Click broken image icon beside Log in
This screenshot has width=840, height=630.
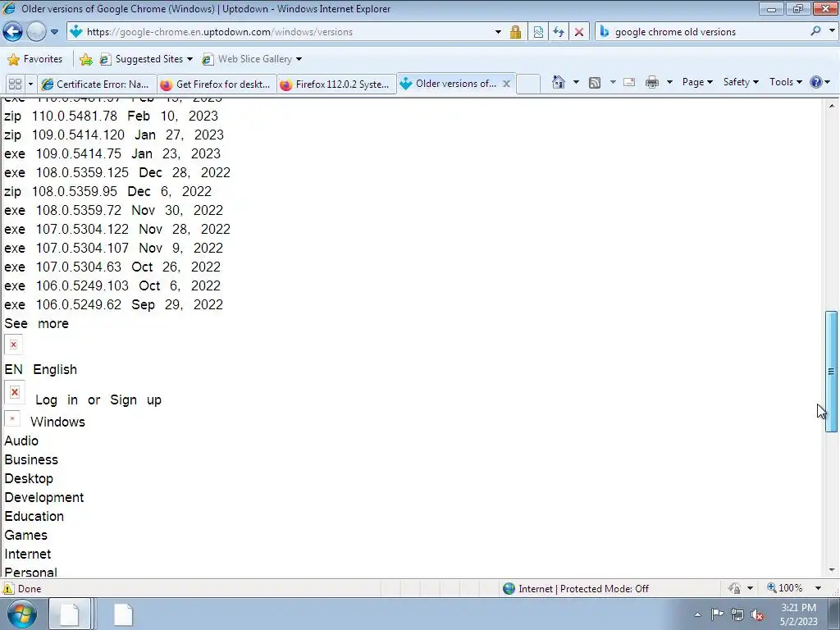[x=15, y=391]
